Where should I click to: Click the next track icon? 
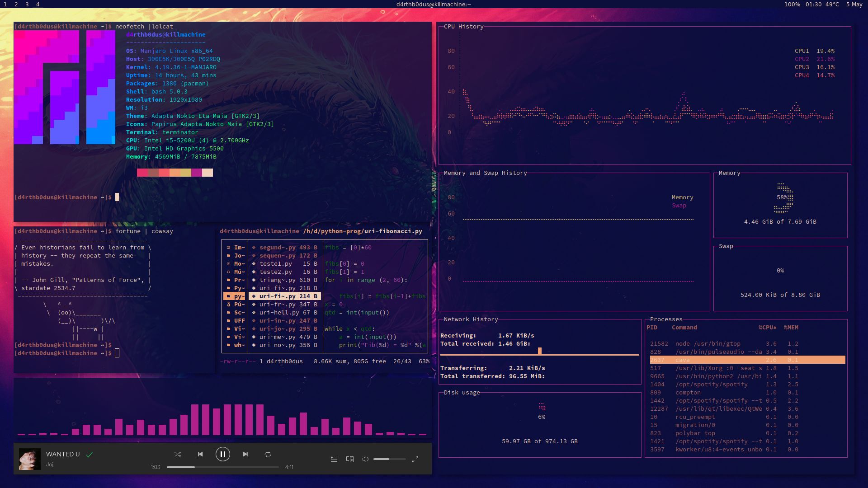point(245,454)
